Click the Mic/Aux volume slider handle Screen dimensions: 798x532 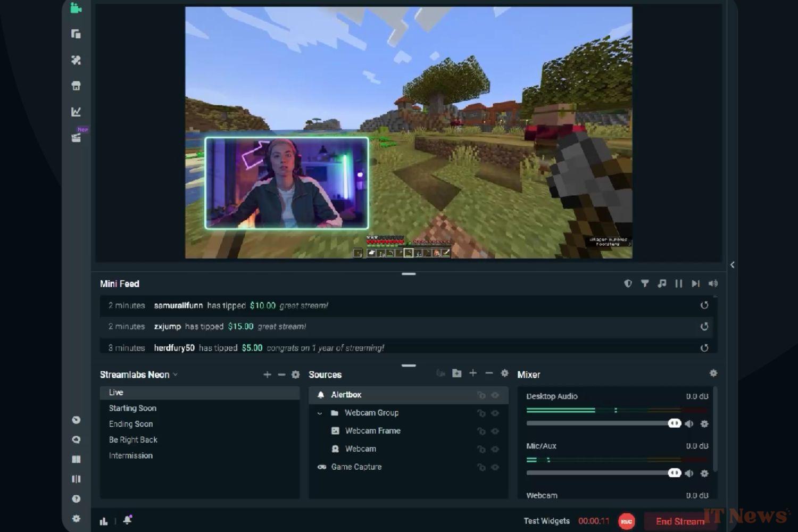coord(674,473)
